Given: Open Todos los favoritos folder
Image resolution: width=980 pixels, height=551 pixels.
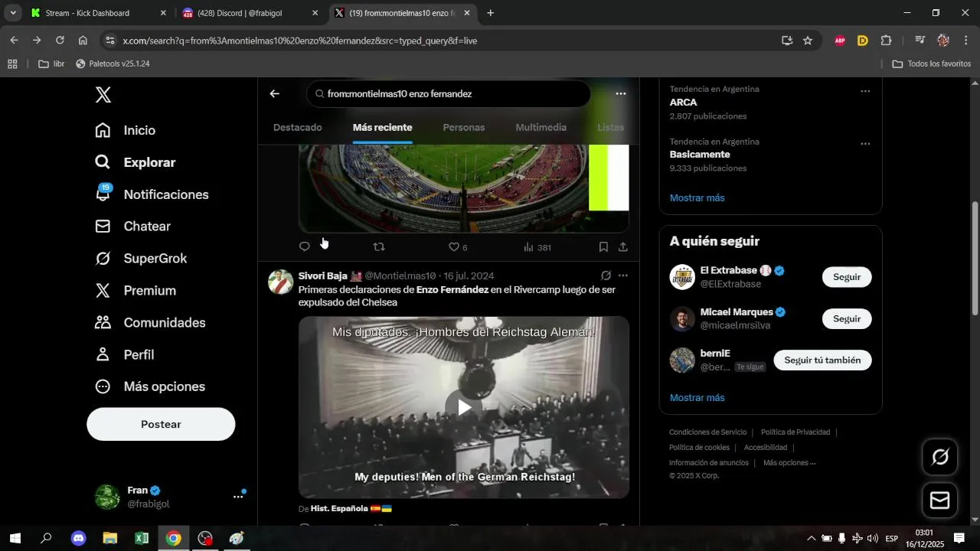Looking at the screenshot, I should [x=931, y=64].
